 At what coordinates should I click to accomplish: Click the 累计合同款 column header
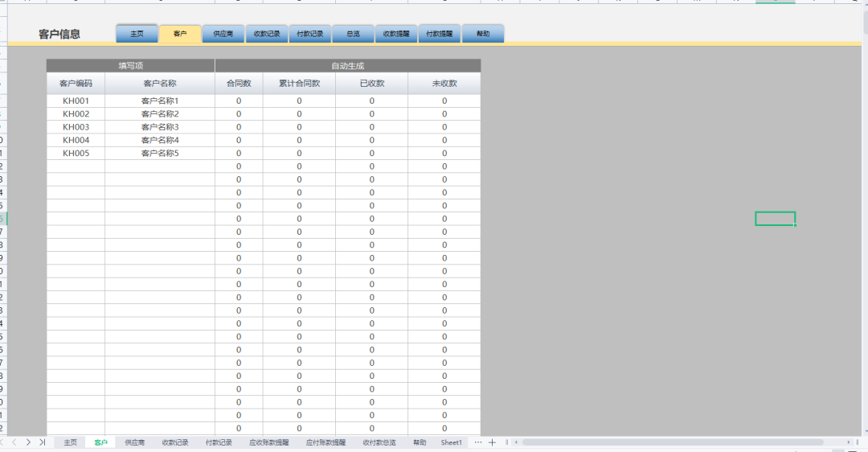point(299,83)
